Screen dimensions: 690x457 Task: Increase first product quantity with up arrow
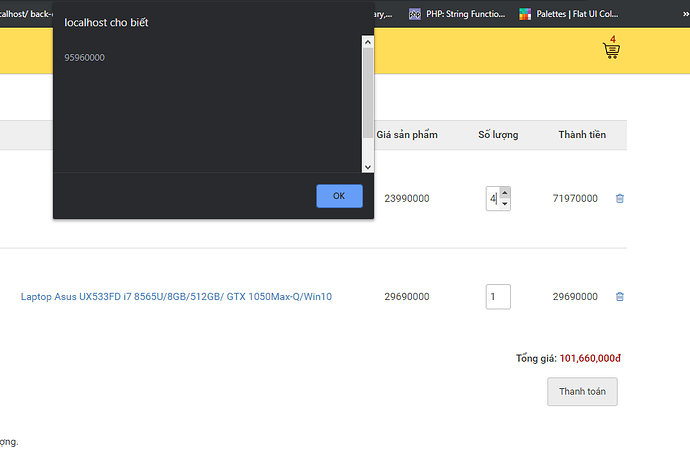[x=505, y=192]
